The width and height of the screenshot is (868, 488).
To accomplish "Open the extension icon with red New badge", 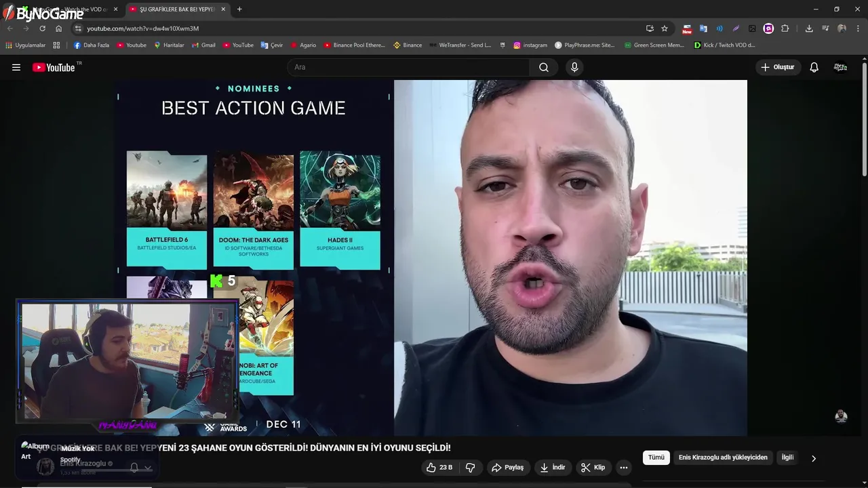I will coord(687,28).
